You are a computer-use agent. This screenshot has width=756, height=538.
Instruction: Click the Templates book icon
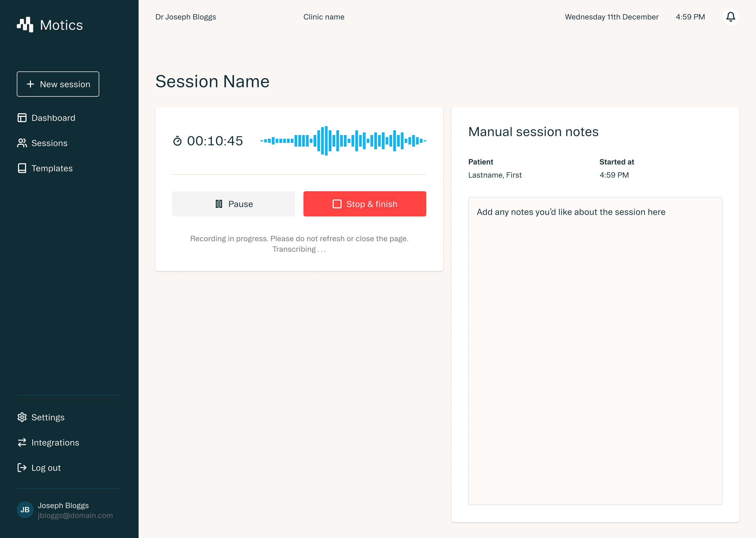coord(22,168)
